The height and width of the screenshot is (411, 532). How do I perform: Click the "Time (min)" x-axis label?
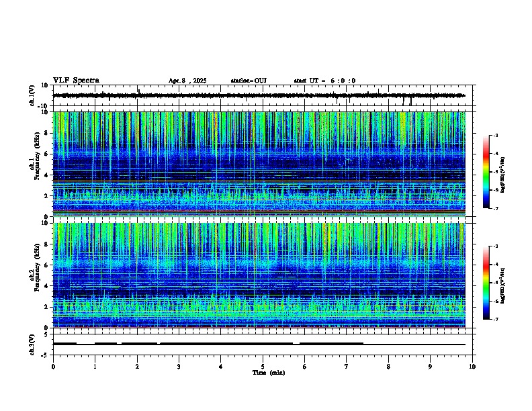(269, 373)
